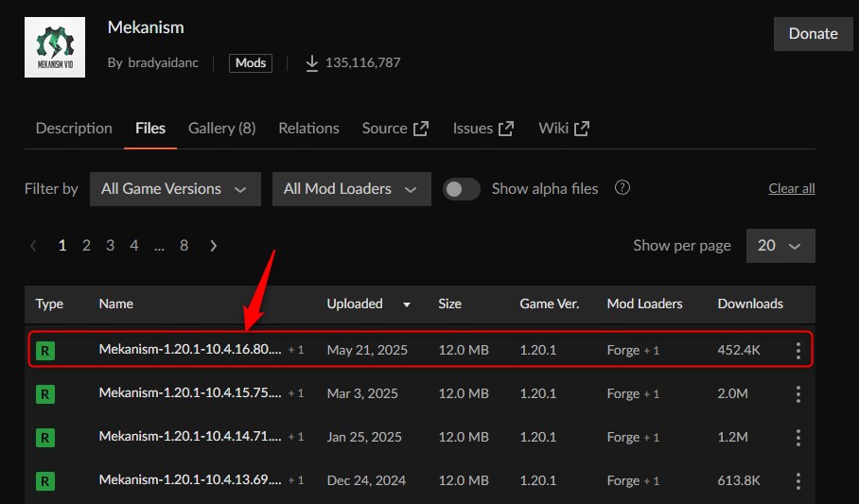
Task: Open more options for Jan 25, 2025 file
Action: click(x=798, y=438)
